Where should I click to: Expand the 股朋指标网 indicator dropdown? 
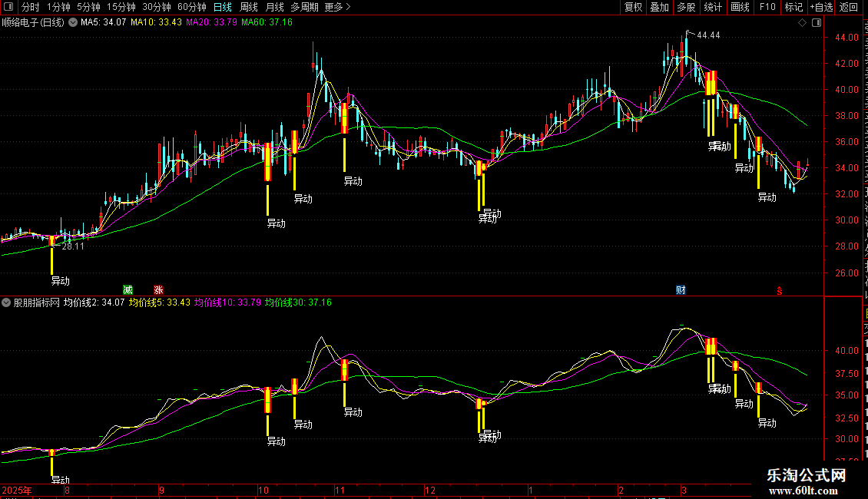[x=6, y=302]
